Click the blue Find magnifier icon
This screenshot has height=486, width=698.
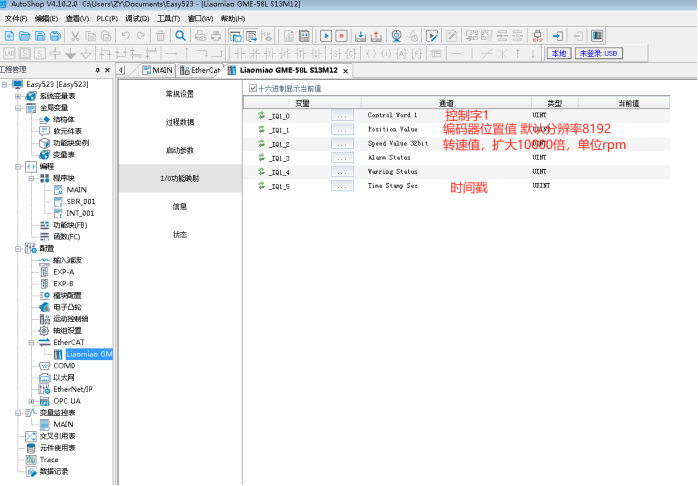[180, 36]
